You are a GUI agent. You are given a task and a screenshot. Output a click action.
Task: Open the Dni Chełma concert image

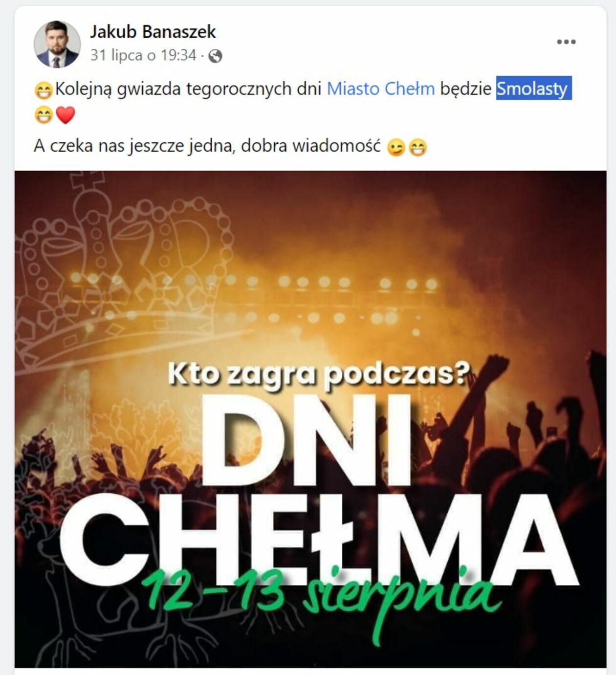click(x=310, y=419)
